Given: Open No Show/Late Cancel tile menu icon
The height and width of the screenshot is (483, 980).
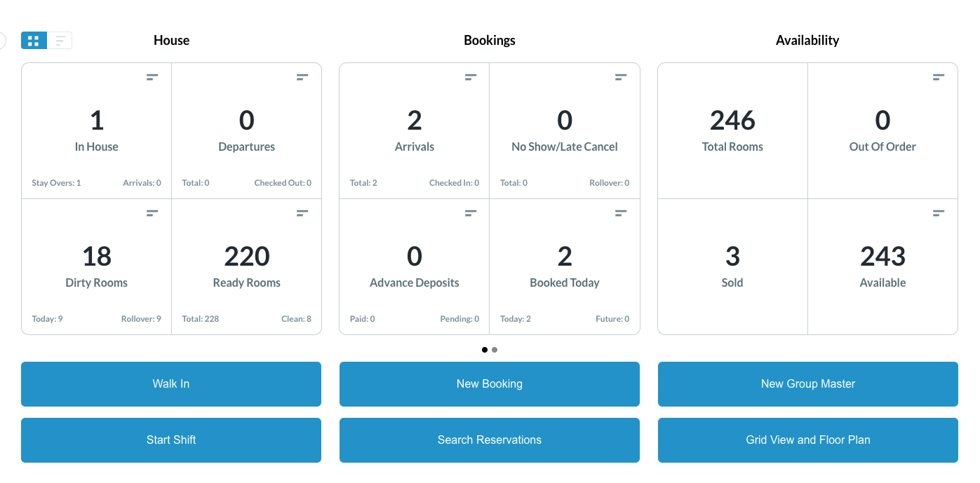Looking at the screenshot, I should click(x=621, y=77).
